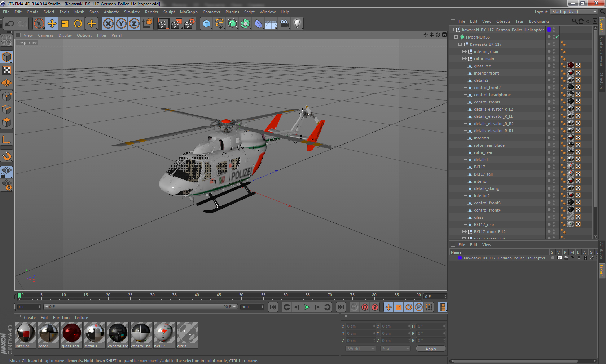
Task: Open the Layout dropdown Startup (User)
Action: 574,12
